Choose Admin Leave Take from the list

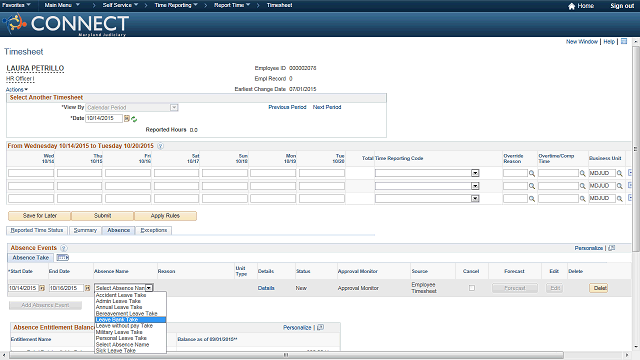coord(130,301)
